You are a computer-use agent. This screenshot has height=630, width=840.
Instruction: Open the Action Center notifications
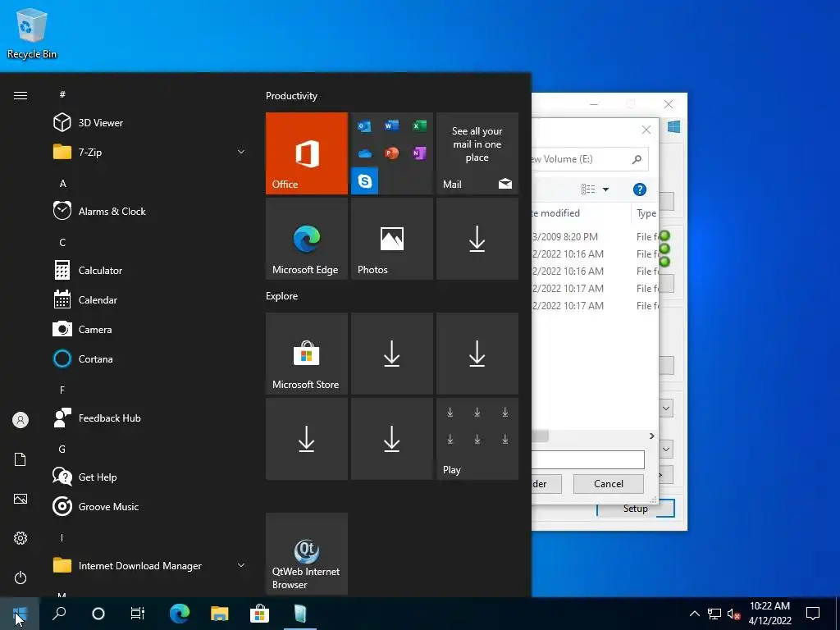(x=813, y=614)
